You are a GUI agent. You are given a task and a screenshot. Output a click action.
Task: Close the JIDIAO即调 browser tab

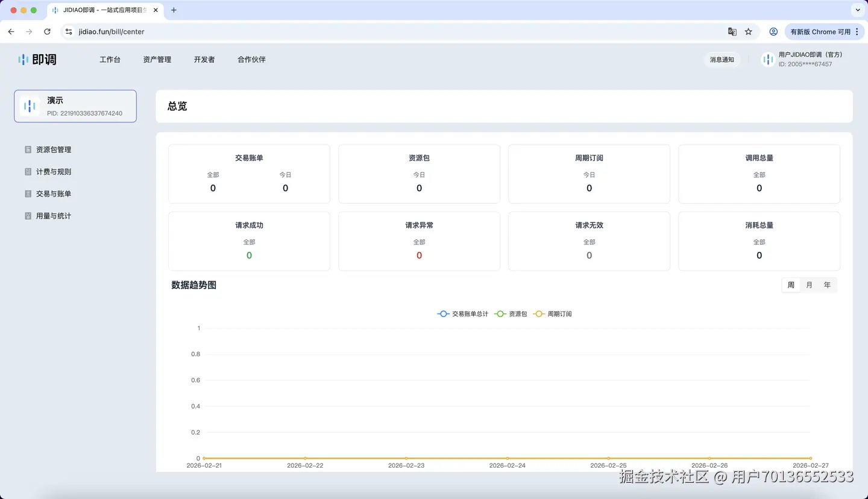pos(156,10)
